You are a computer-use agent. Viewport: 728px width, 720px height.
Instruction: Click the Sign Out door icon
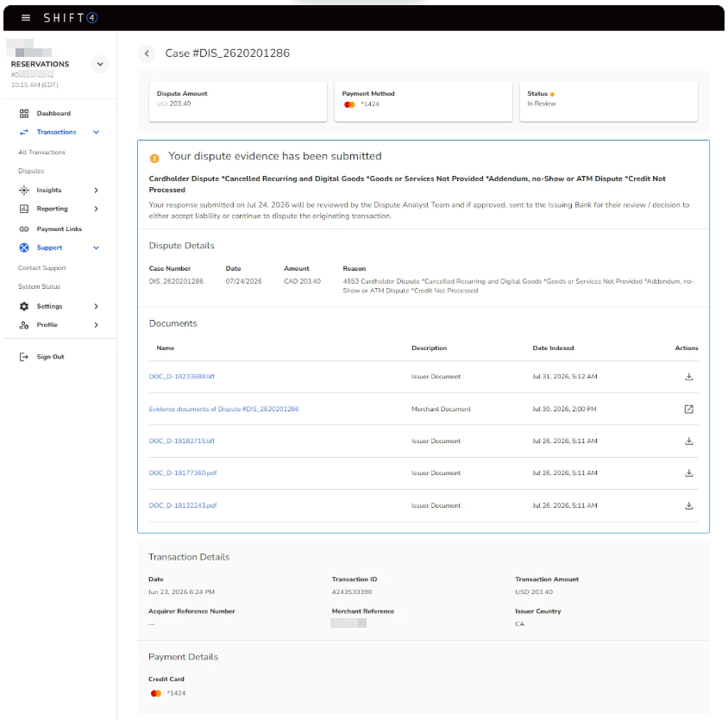coord(23,357)
